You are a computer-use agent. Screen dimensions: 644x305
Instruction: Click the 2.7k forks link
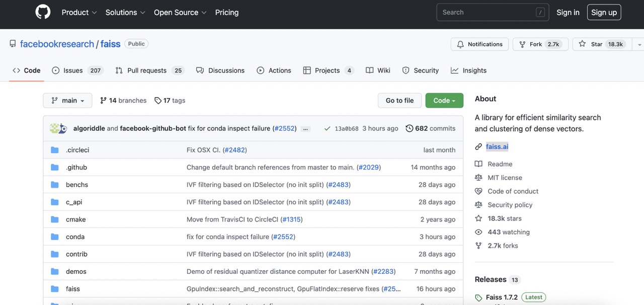[503, 246]
